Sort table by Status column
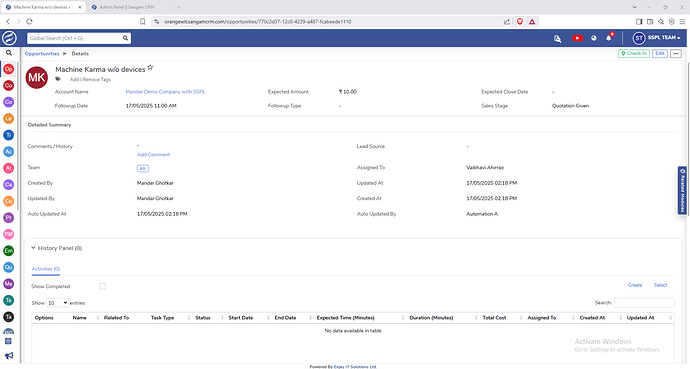This screenshot has height=369, width=690. (x=203, y=318)
